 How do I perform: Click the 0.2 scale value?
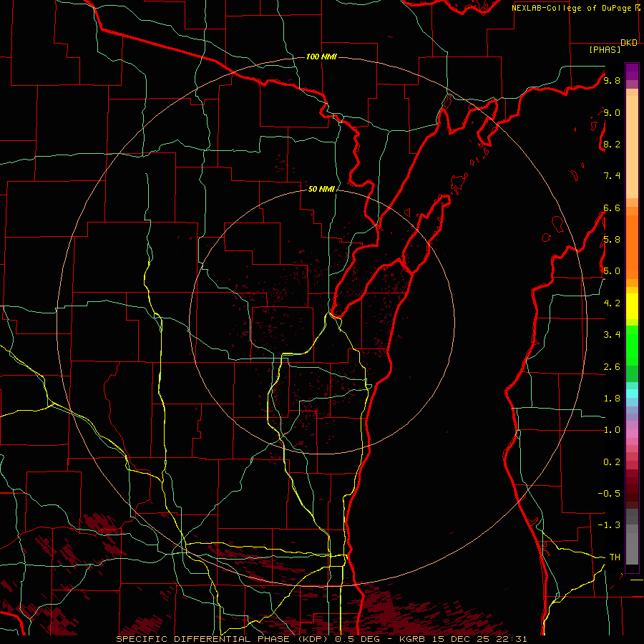click(x=612, y=462)
